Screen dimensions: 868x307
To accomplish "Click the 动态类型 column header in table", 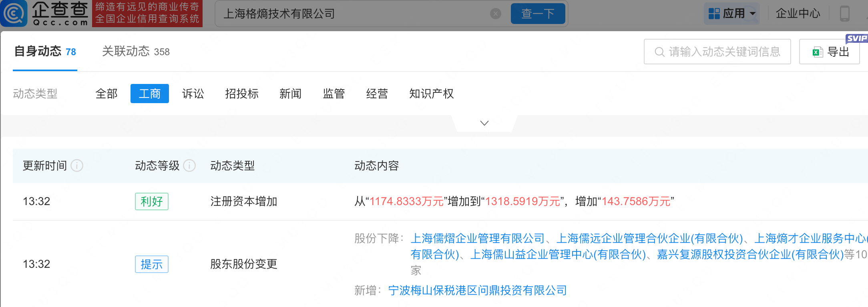I will pyautogui.click(x=233, y=165).
